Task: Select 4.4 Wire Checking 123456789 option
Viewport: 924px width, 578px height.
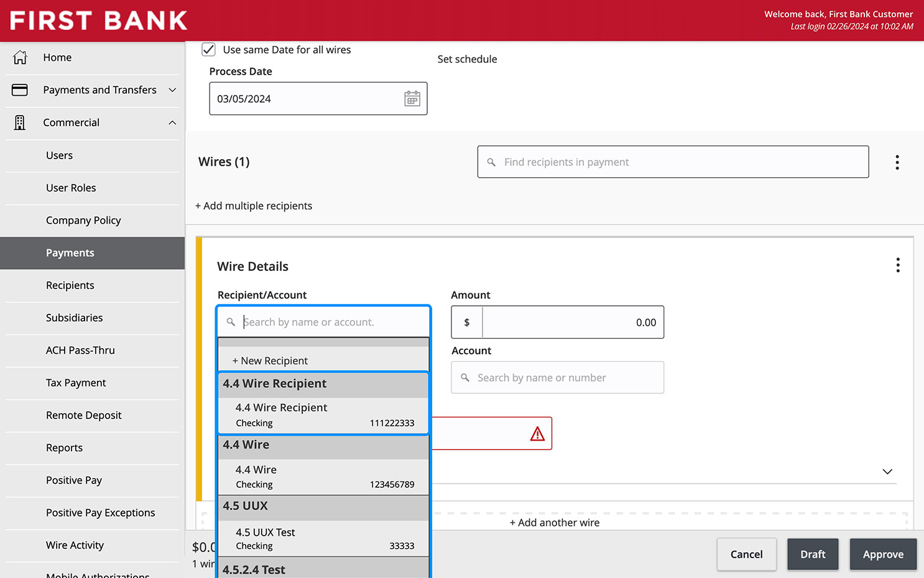Action: tap(323, 477)
